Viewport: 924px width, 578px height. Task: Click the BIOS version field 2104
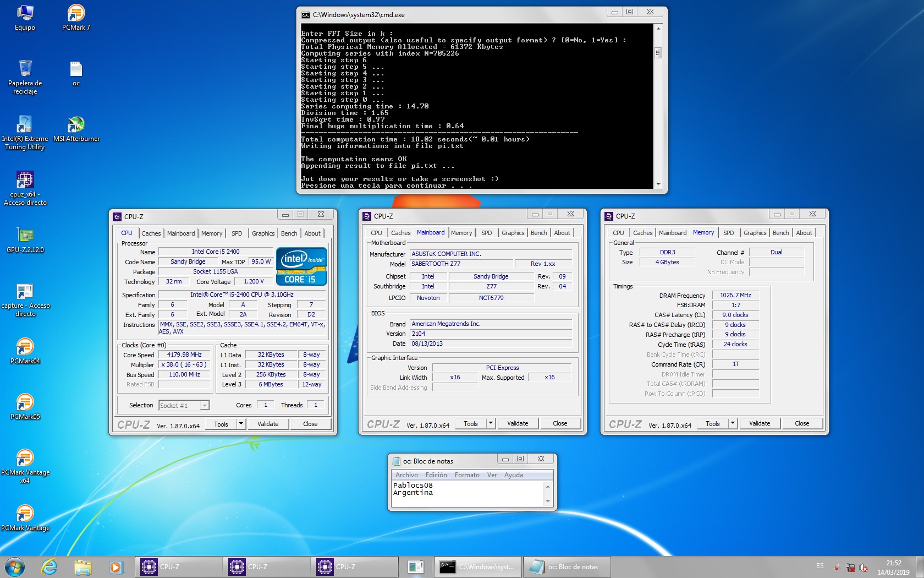[491, 334]
